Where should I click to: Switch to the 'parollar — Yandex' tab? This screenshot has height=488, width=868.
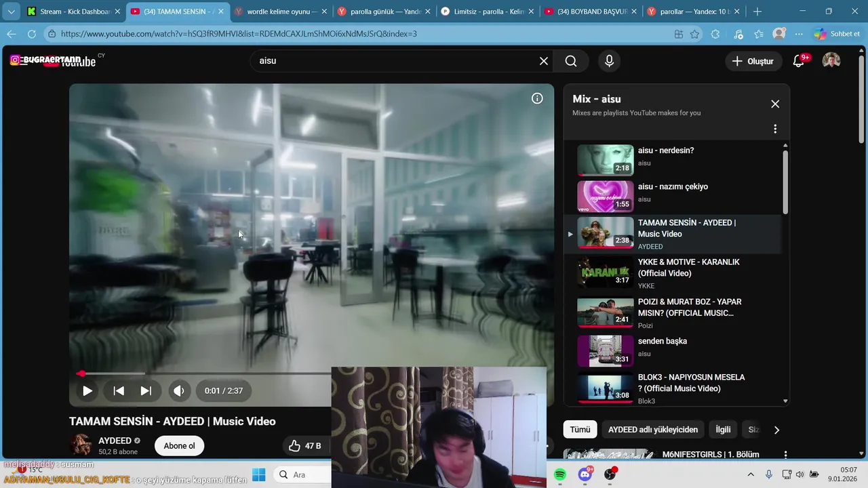pyautogui.click(x=694, y=12)
